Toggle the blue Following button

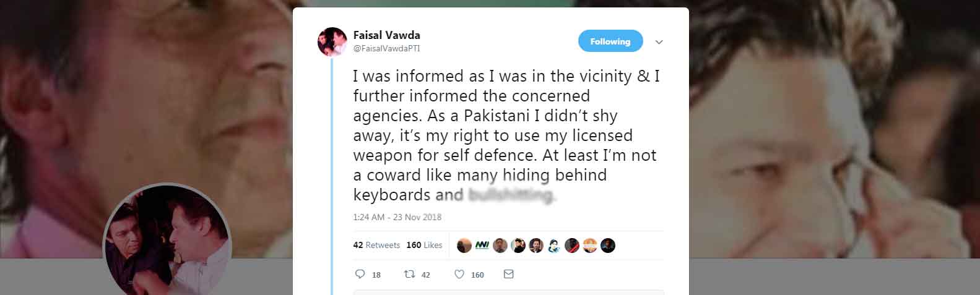610,41
